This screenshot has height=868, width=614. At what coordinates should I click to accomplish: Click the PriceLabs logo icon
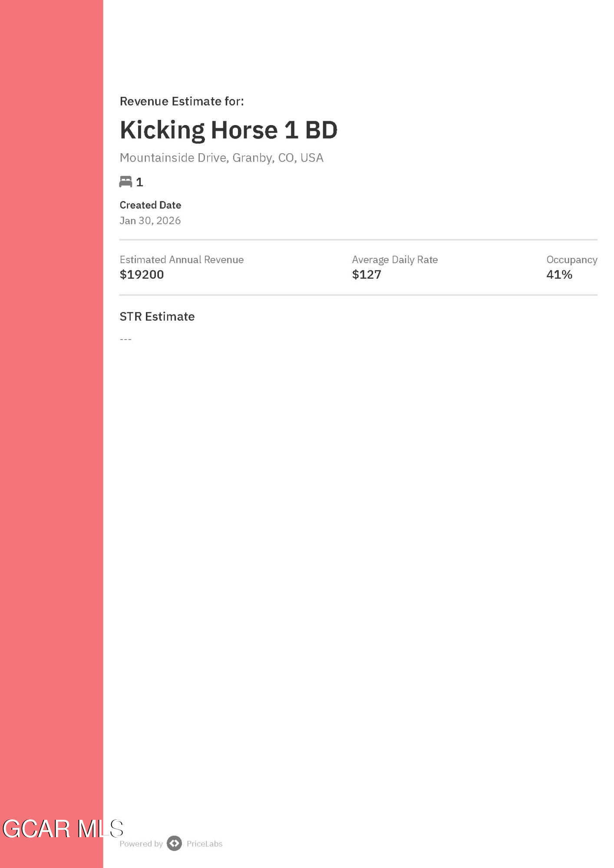coord(174,843)
